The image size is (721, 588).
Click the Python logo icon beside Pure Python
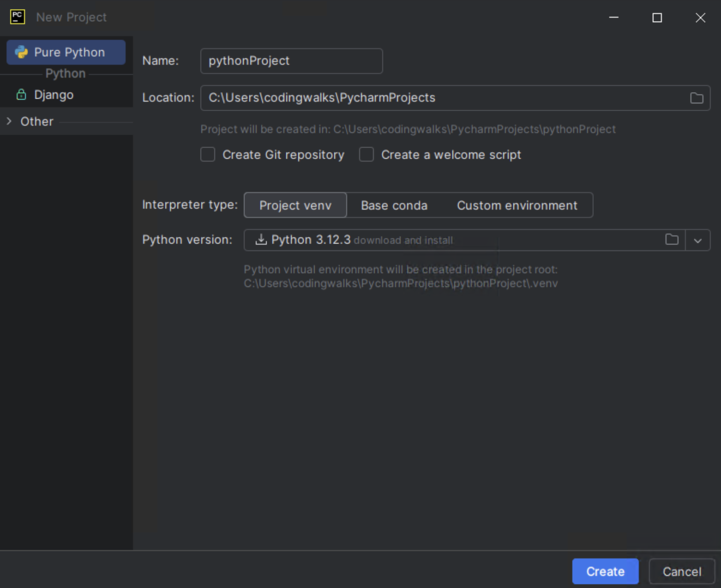pos(21,52)
